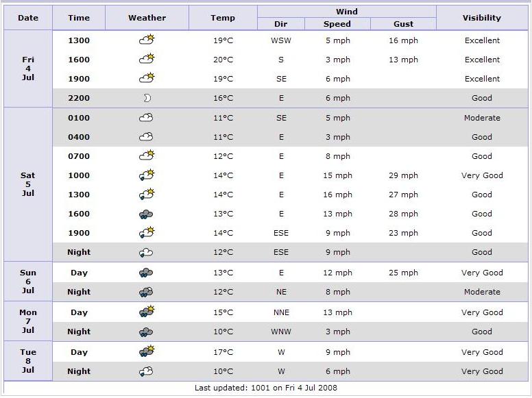Image resolution: width=532 pixels, height=398 pixels.
Task: Click the sunny shower icon for Saturday 1000
Action: (147, 175)
